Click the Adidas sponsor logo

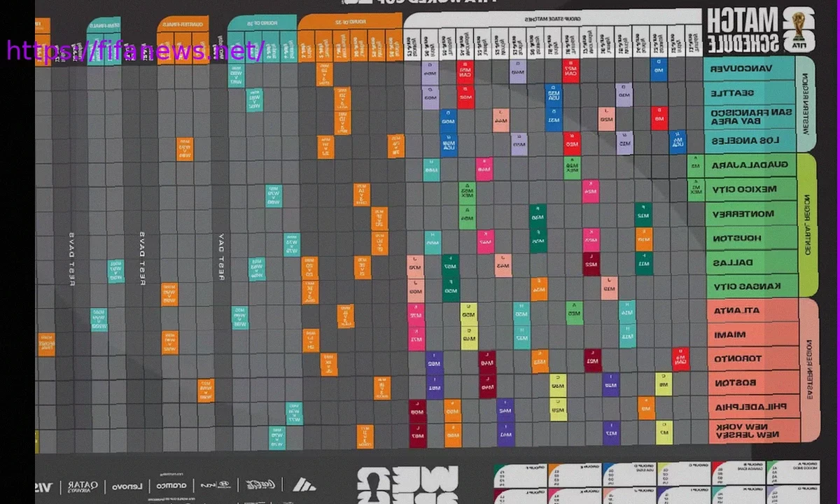pos(303,484)
